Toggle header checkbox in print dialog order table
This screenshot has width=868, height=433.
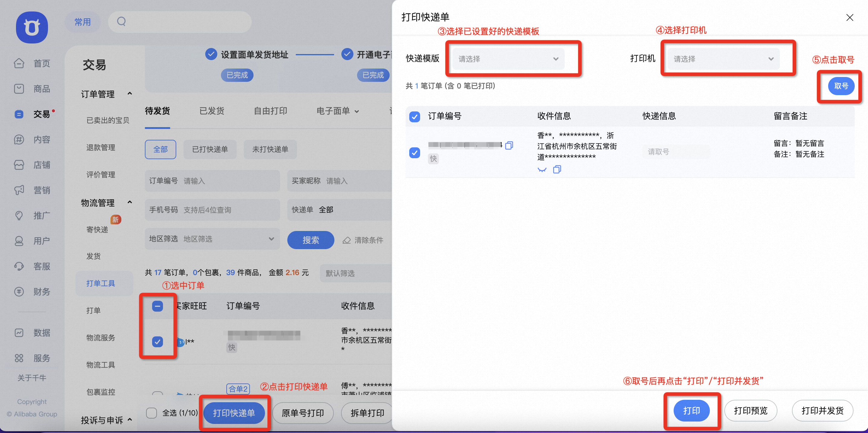click(x=414, y=117)
